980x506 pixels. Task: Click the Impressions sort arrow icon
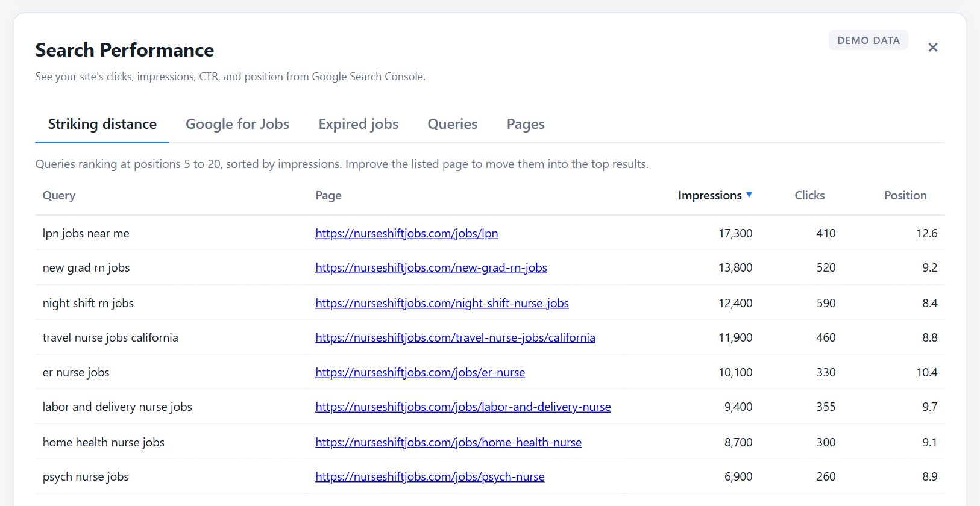tap(749, 195)
